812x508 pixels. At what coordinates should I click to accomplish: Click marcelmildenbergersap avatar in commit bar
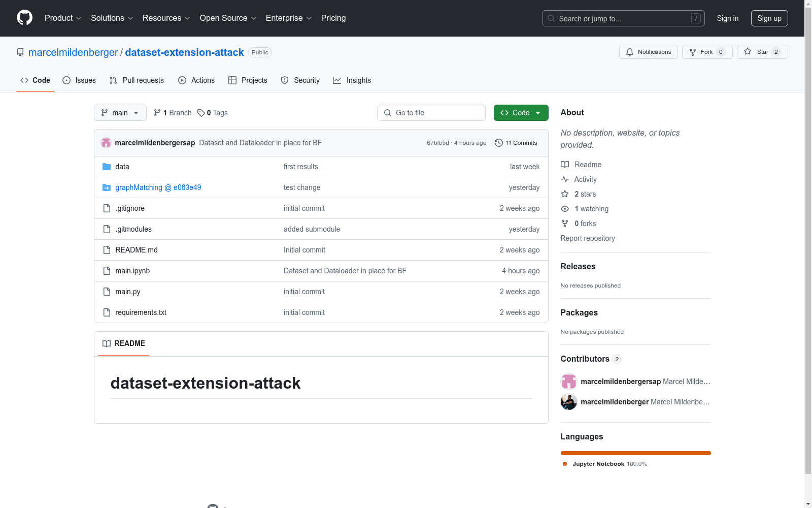pos(106,143)
